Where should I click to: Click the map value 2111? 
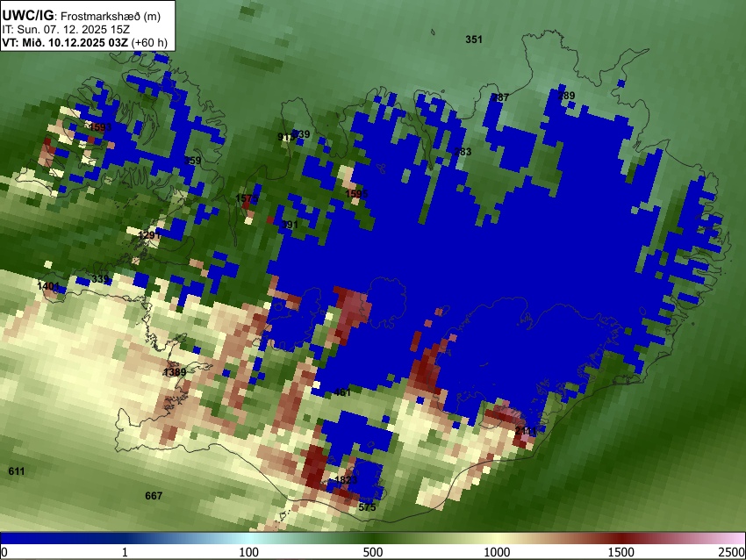coord(526,431)
